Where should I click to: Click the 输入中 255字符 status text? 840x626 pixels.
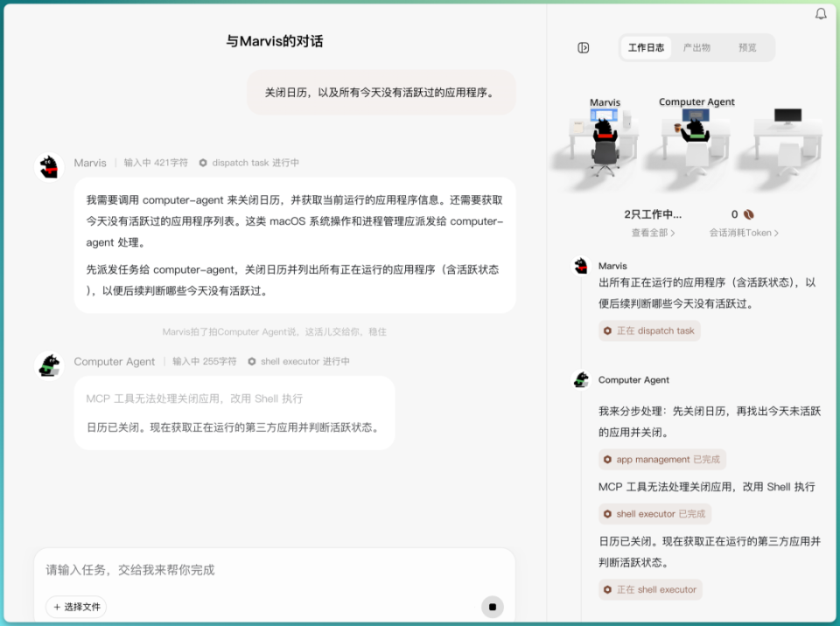(204, 361)
